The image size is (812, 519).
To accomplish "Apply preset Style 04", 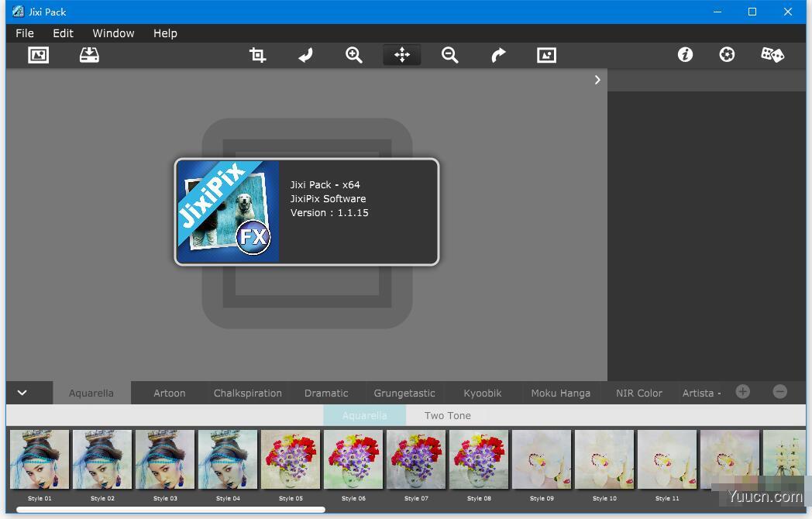I will point(228,459).
